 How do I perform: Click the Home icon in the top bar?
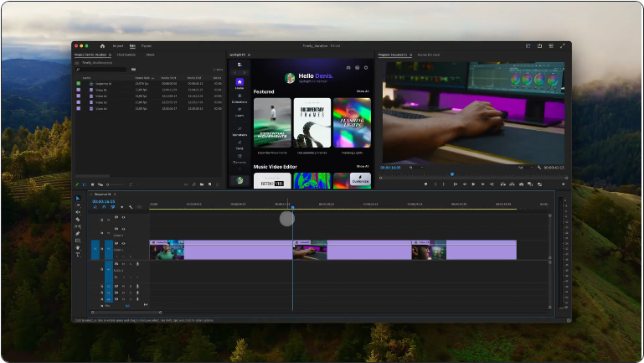click(102, 46)
